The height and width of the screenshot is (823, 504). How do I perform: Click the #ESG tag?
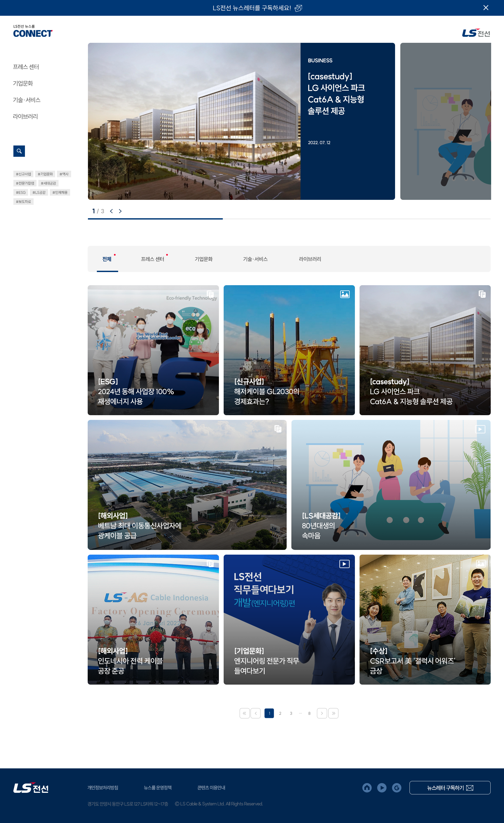pos(21,192)
